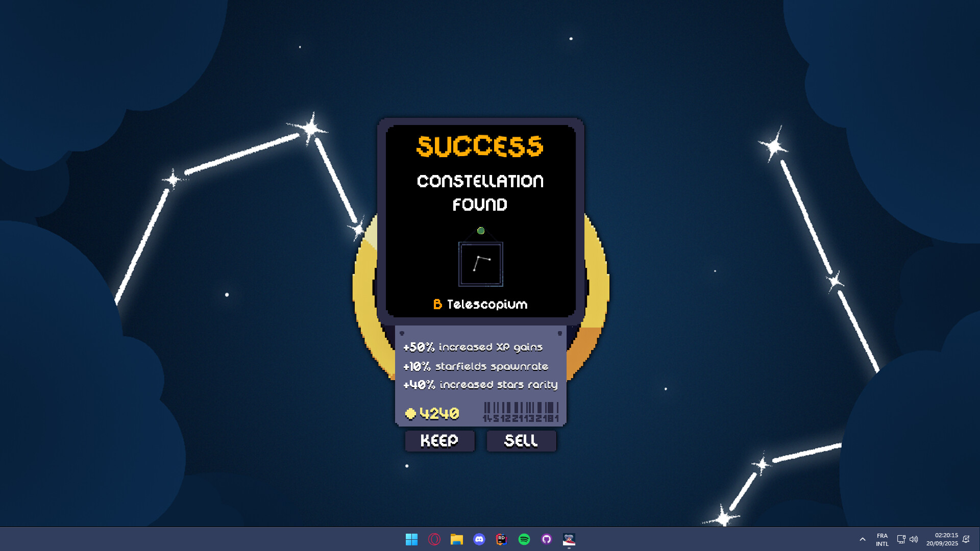Click the coin icon beside the 4240 value
This screenshot has width=980, height=551.
point(410,413)
